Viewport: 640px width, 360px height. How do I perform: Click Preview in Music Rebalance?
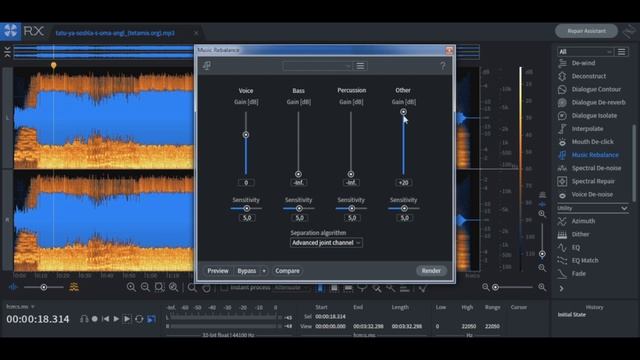coord(218,271)
